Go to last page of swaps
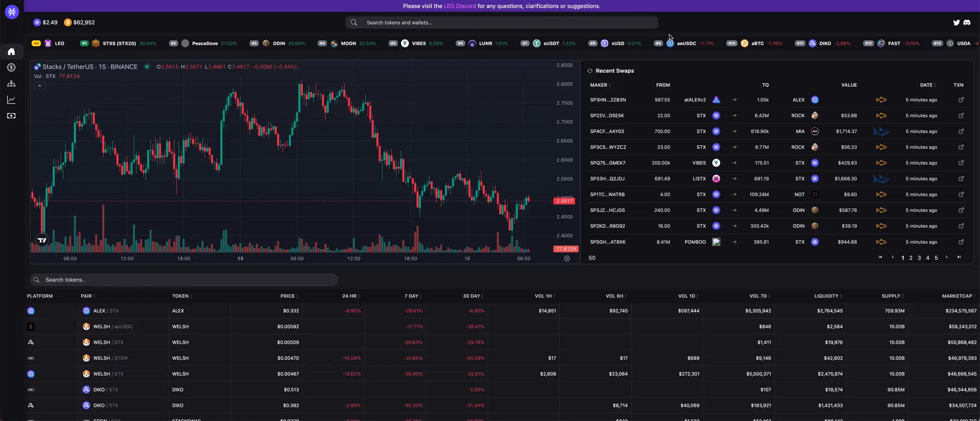980x421 pixels. point(959,257)
